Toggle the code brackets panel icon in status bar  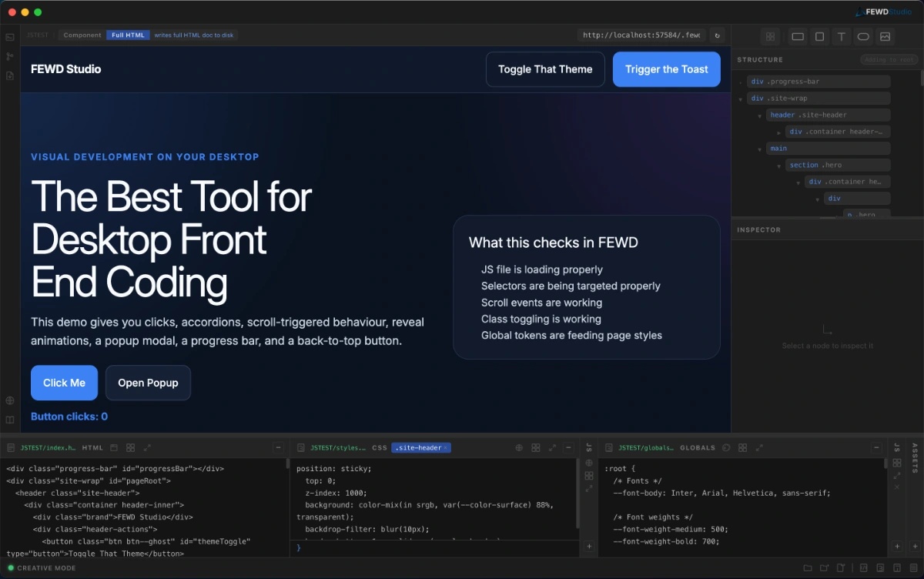[x=862, y=568]
